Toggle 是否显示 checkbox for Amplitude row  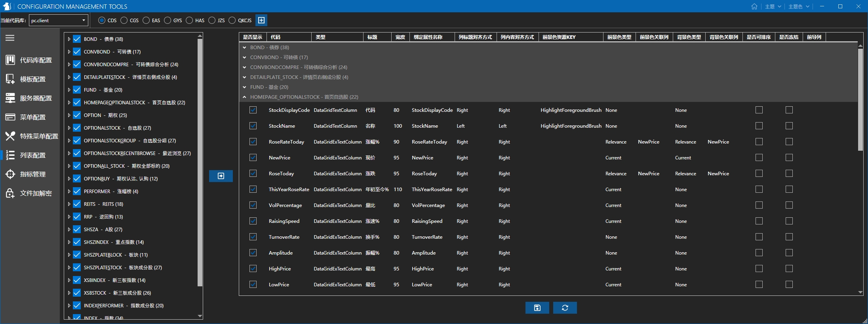253,253
